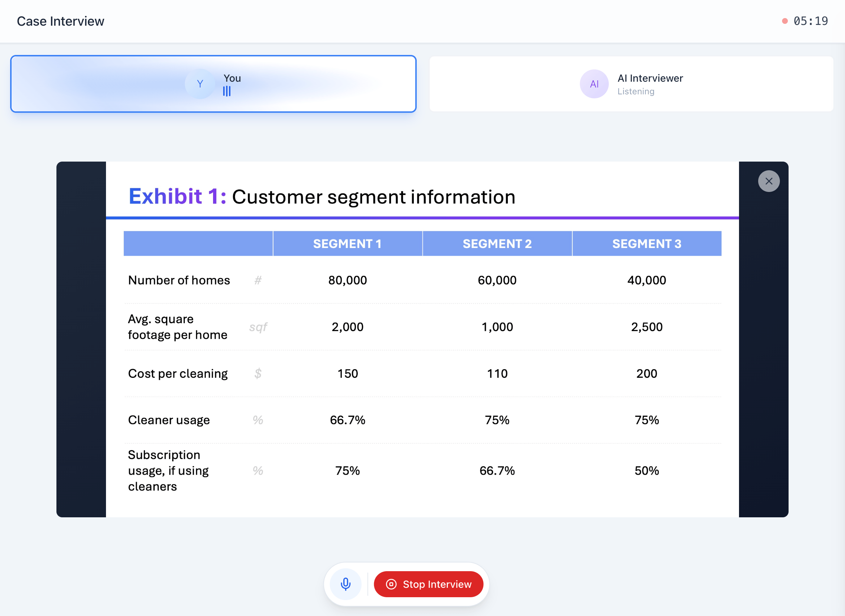This screenshot has height=616, width=845.
Task: Click Segment 1 number of homes 80,000
Action: click(x=347, y=280)
